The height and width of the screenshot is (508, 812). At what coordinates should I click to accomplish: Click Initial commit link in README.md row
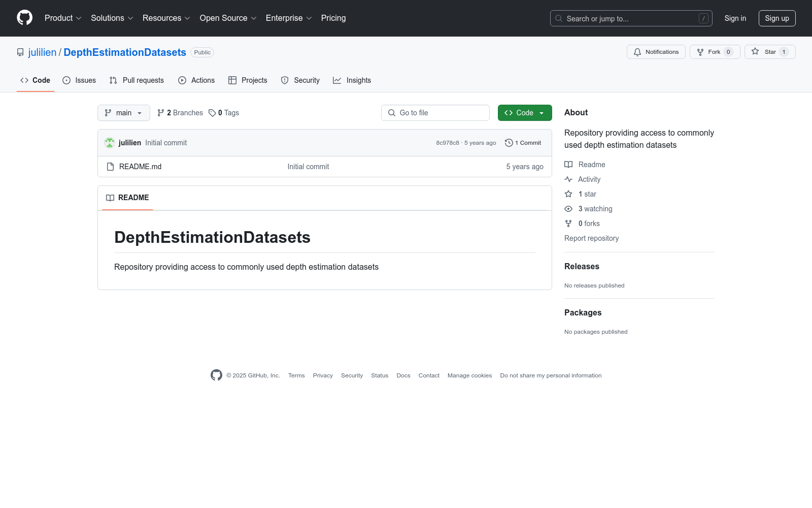pos(308,167)
